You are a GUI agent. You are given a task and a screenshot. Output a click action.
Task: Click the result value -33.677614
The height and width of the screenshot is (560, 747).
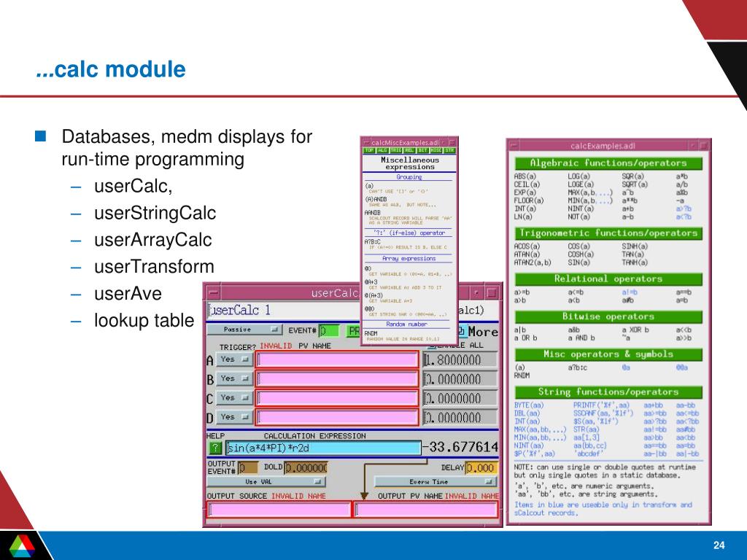(x=461, y=447)
